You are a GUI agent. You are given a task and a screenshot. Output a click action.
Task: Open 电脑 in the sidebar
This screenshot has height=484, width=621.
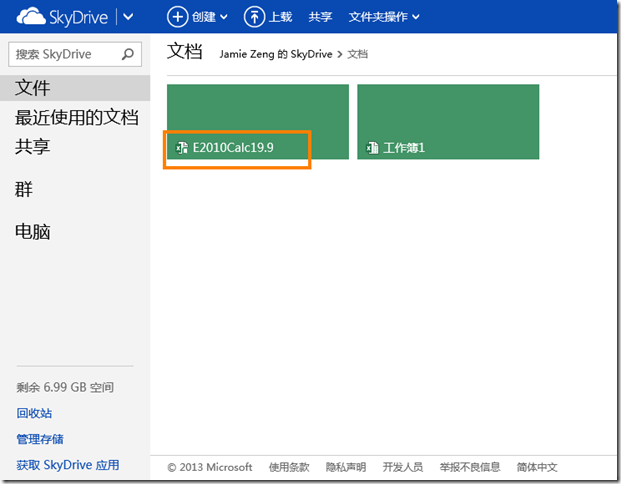tap(32, 232)
